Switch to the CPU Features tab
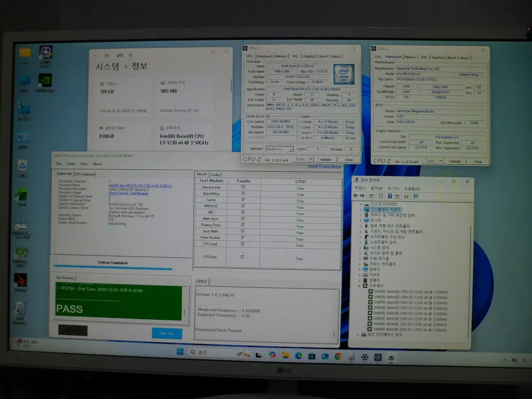 (84, 174)
